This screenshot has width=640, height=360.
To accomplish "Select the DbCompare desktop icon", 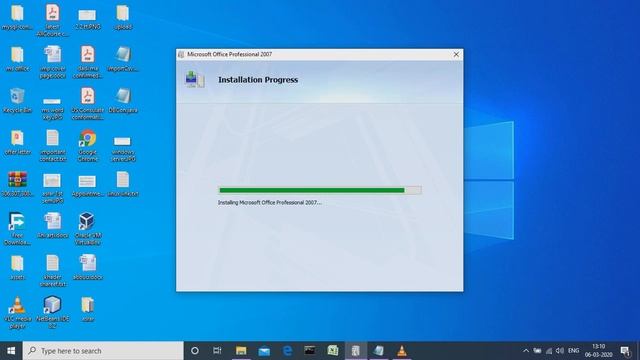I will 123,100.
